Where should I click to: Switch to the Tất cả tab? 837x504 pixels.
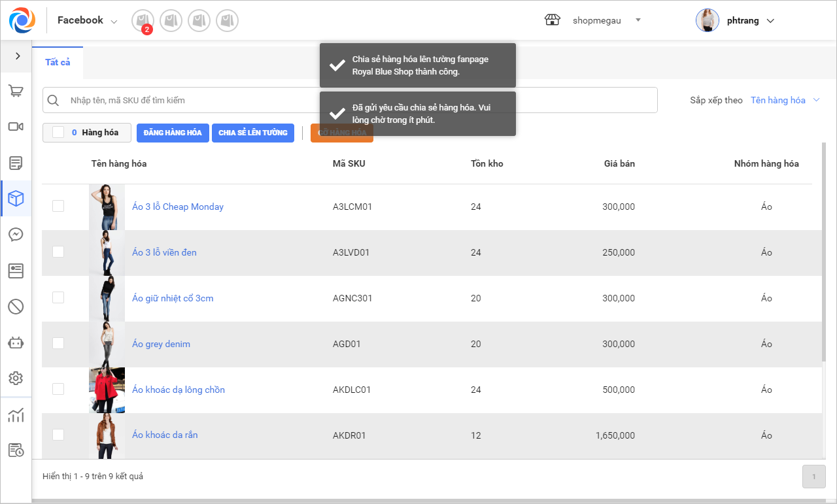pos(58,63)
